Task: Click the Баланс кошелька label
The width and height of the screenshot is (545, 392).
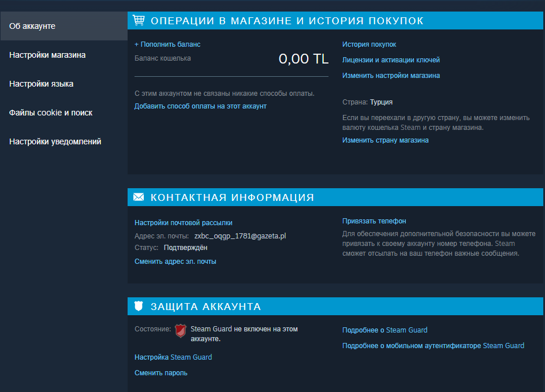Action: 163,58
